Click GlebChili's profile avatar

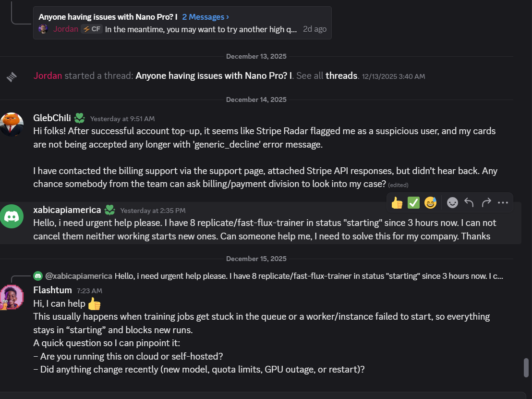[12, 124]
